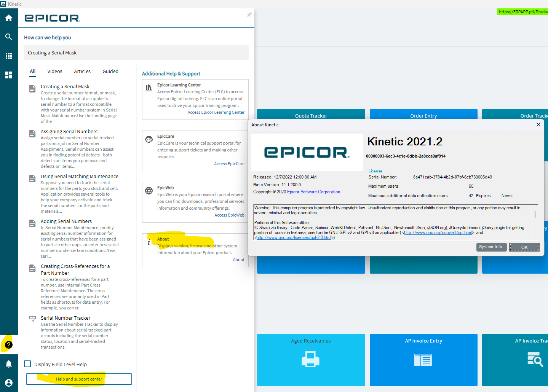Click the About info icon

point(149,242)
